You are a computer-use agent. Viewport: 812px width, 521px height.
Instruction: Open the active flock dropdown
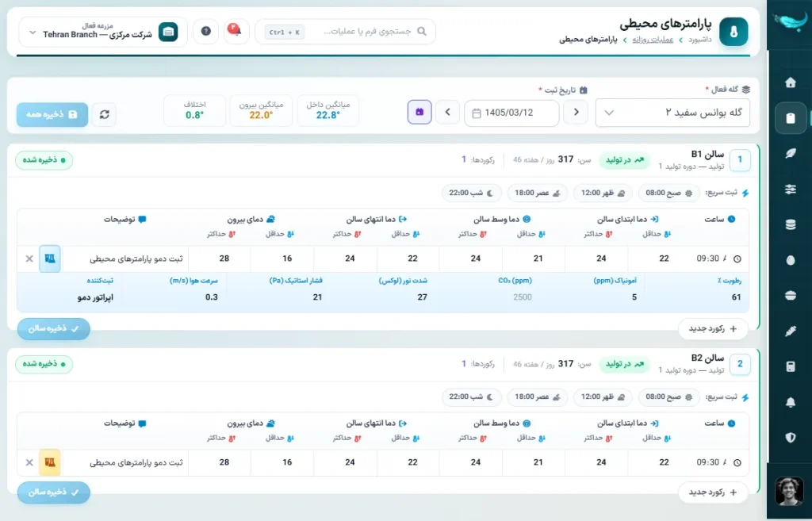click(x=672, y=113)
